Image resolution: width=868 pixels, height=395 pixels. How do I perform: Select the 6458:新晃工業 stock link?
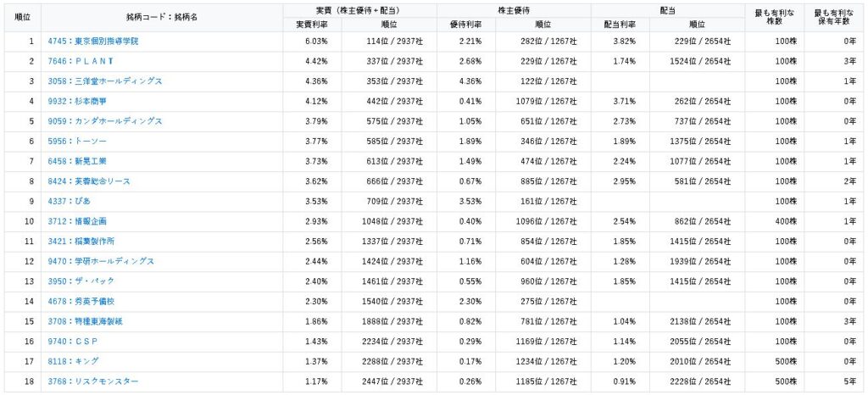pos(77,161)
